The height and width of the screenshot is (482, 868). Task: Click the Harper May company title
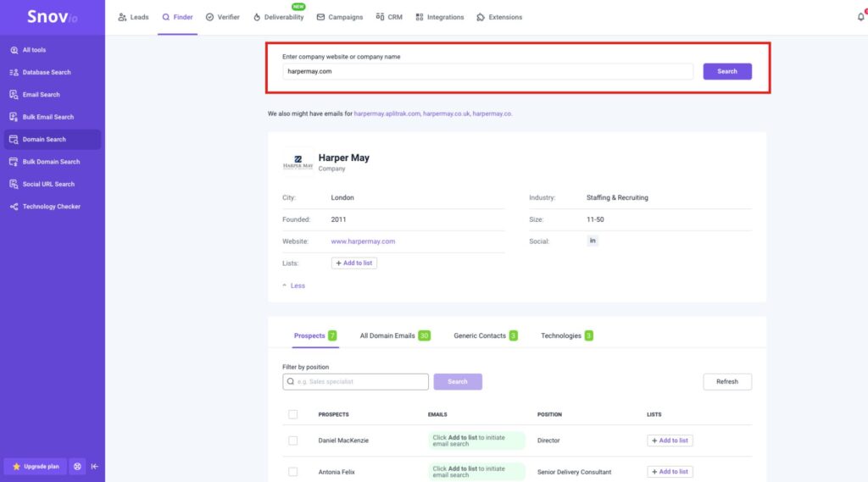[344, 158]
